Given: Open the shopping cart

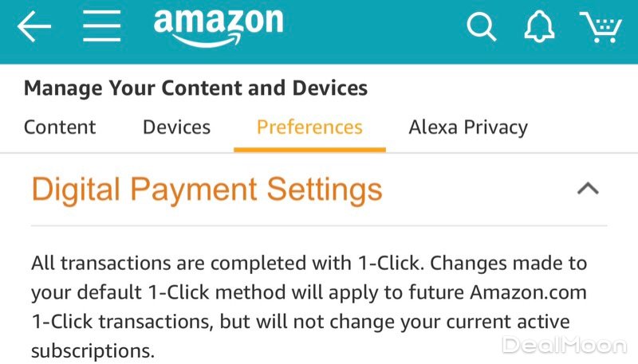Looking at the screenshot, I should tap(601, 27).
